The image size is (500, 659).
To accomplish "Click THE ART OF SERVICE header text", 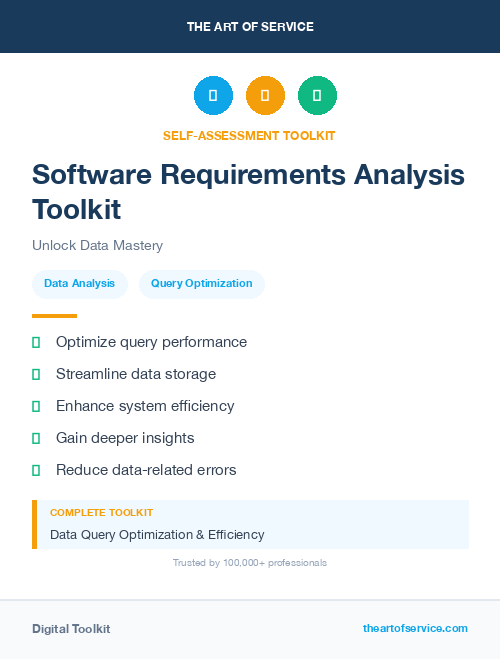I will click(x=250, y=27).
